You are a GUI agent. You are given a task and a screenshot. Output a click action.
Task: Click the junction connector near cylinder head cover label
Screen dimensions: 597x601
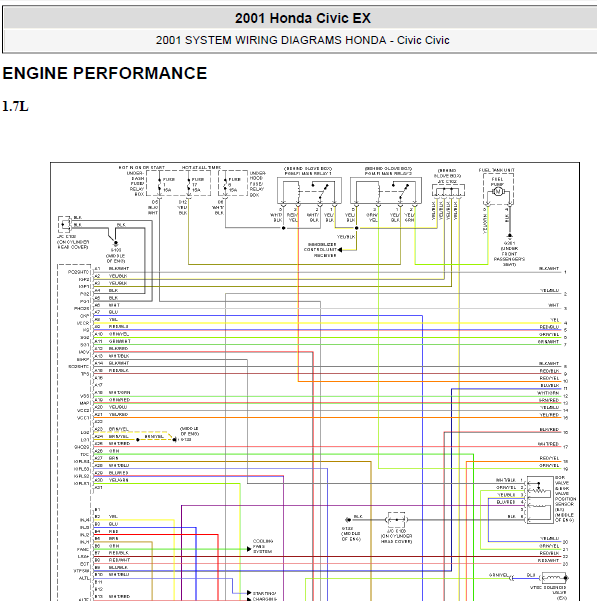coord(397,520)
